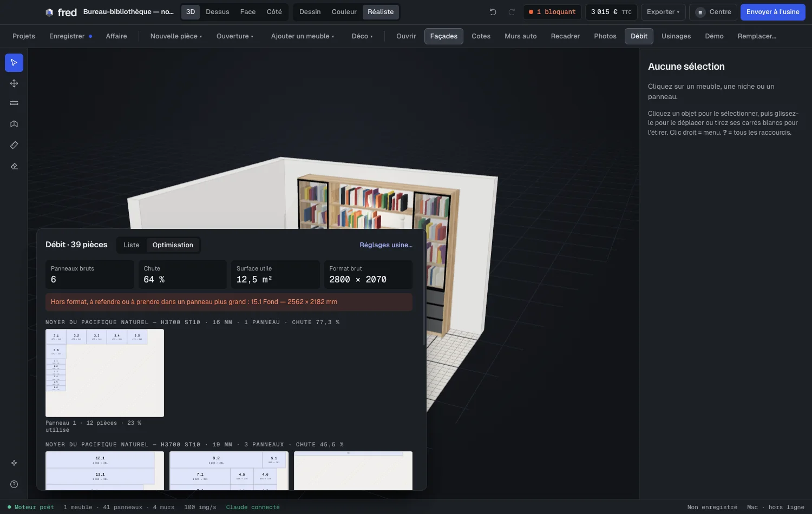Screen dimensions: 812x514
Task: Redo the last action
Action: [x=512, y=12]
